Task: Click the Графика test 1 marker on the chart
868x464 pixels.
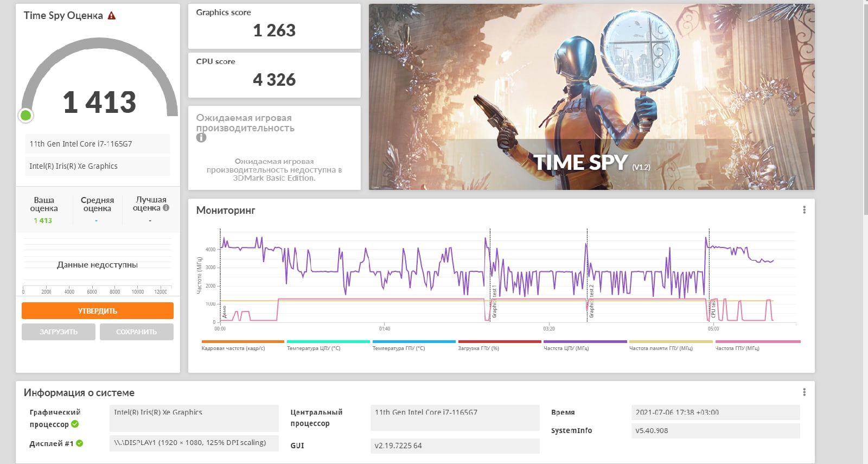Action: [x=494, y=302]
